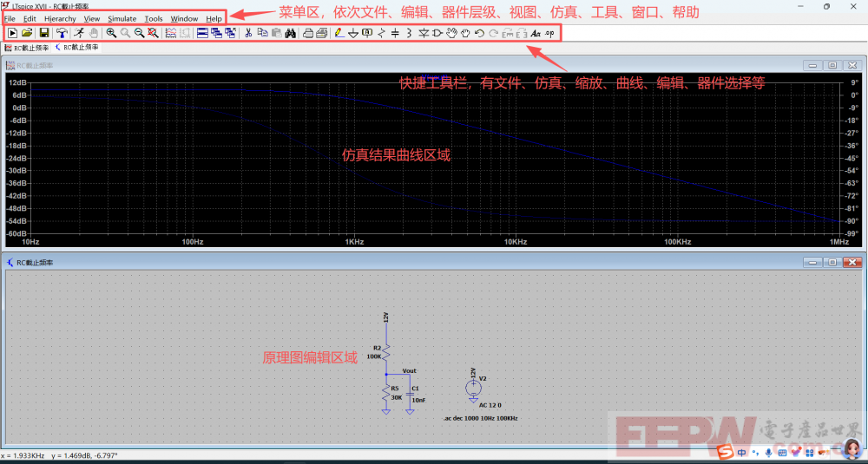The width and height of the screenshot is (868, 464).
Task: Open the SPICE directive .op tool
Action: 549,33
